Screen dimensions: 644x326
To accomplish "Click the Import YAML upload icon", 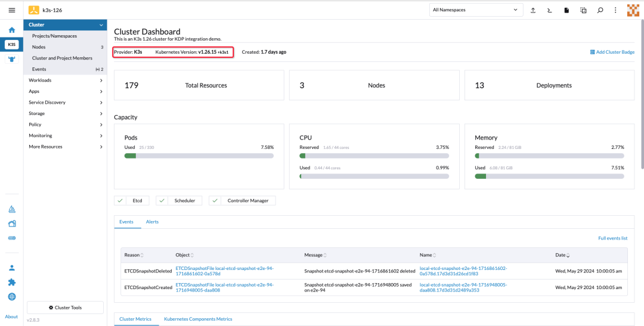I will pos(533,10).
